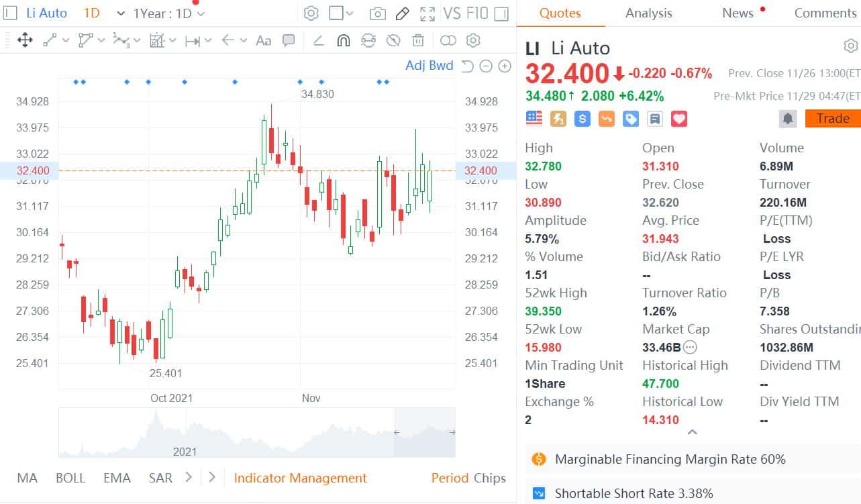Screen dimensions: 861x504
Task: Select the text annotation Aa tool
Action: [262, 40]
